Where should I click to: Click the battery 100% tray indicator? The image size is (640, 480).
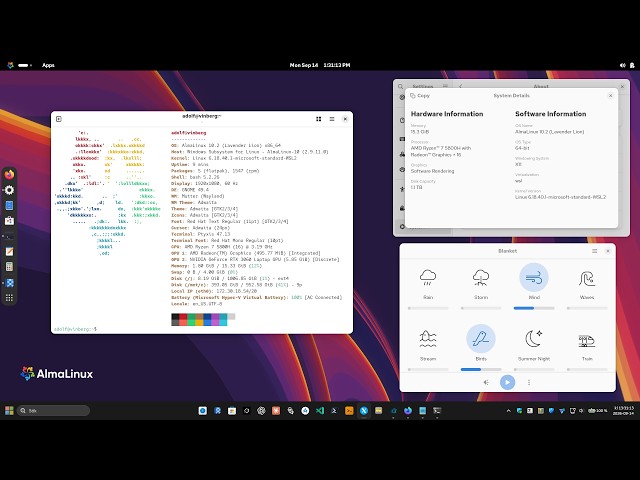coord(598,411)
